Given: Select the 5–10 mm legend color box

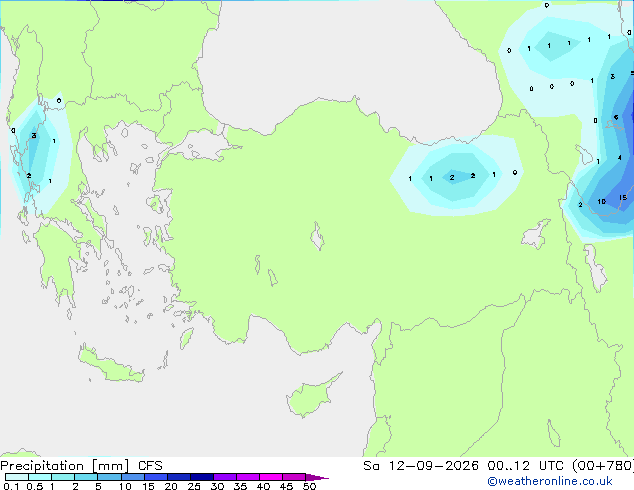Looking at the screenshot, I should click(x=109, y=477).
